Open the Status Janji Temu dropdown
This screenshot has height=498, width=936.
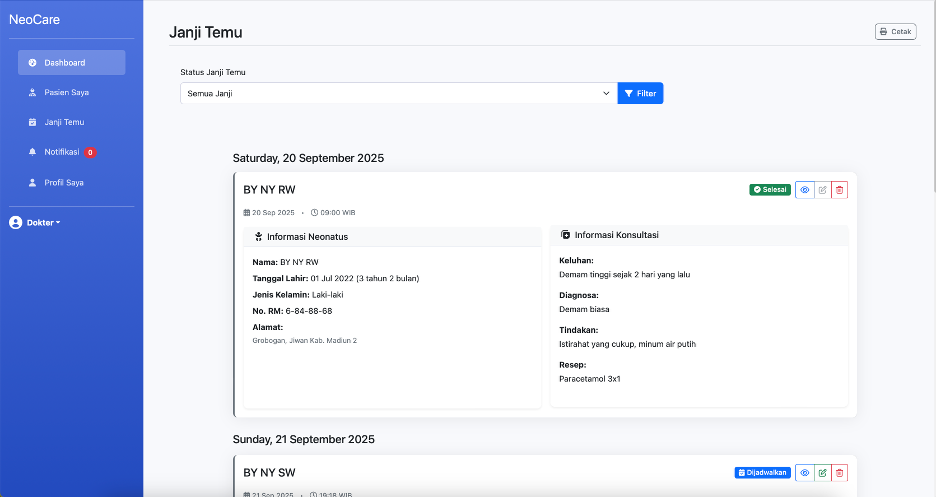pyautogui.click(x=398, y=93)
